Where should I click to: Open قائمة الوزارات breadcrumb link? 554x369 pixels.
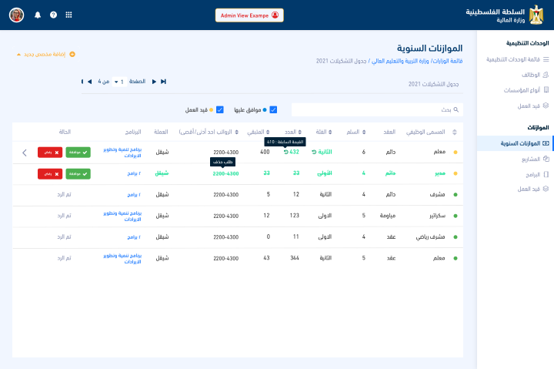pos(448,61)
